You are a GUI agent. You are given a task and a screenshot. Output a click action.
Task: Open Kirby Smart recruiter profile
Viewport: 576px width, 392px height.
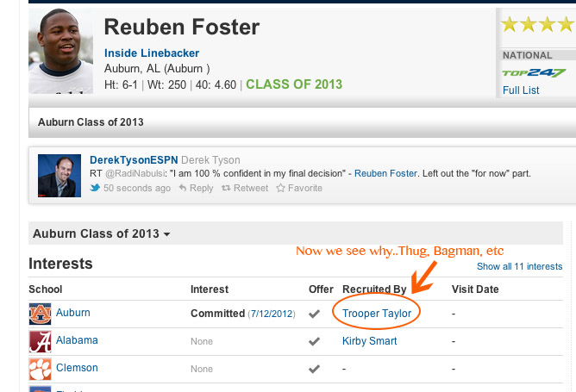coord(369,340)
